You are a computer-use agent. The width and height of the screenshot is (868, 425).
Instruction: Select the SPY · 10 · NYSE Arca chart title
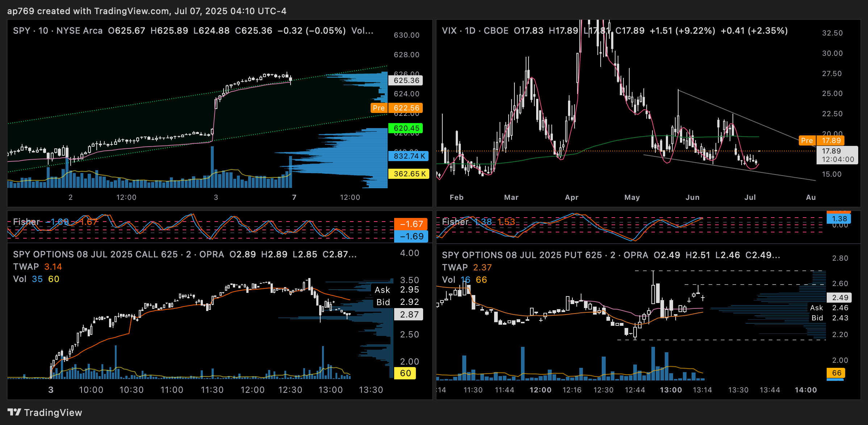(x=58, y=30)
